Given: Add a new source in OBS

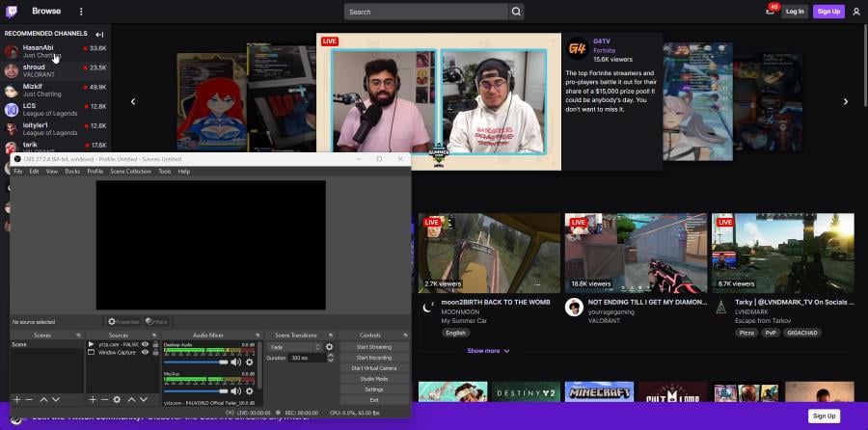Looking at the screenshot, I should pyautogui.click(x=93, y=399).
